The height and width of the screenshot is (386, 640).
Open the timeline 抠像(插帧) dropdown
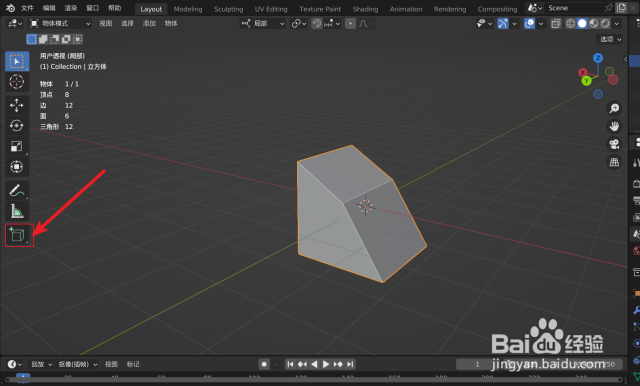(x=77, y=364)
